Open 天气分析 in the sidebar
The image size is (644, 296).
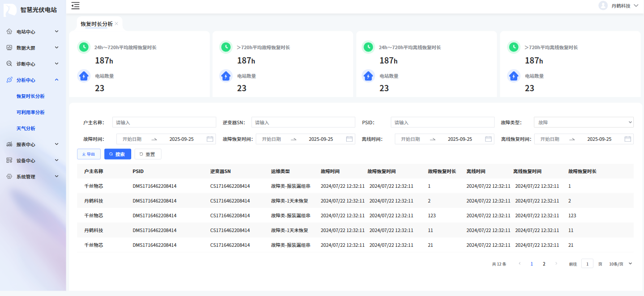tap(26, 128)
